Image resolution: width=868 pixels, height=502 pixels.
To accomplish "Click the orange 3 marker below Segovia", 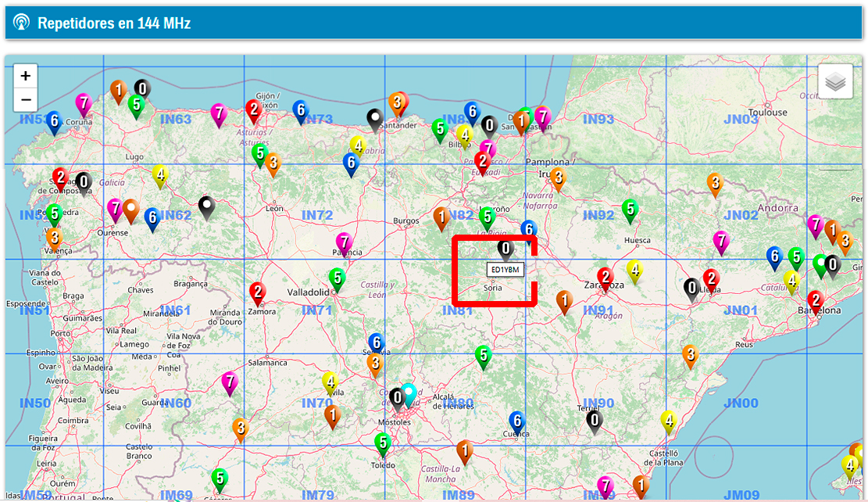I will click(x=375, y=365).
